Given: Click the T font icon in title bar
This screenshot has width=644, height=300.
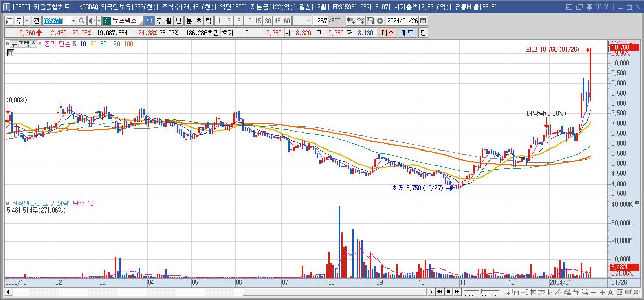Looking at the screenshot, I should (x=598, y=7).
